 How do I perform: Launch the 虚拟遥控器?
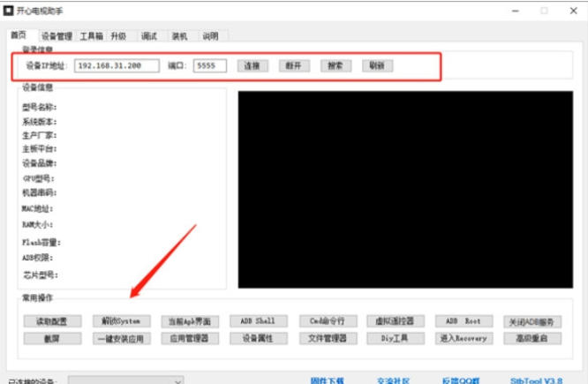coord(396,321)
